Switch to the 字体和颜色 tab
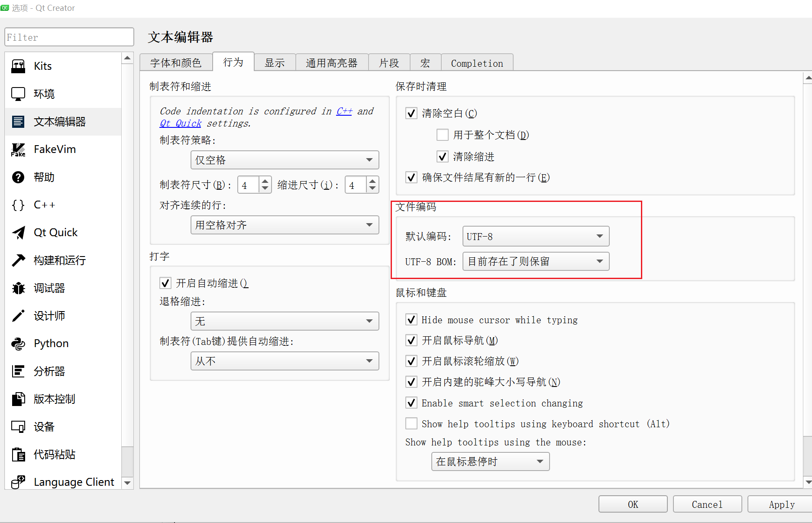The width and height of the screenshot is (812, 523). click(175, 62)
